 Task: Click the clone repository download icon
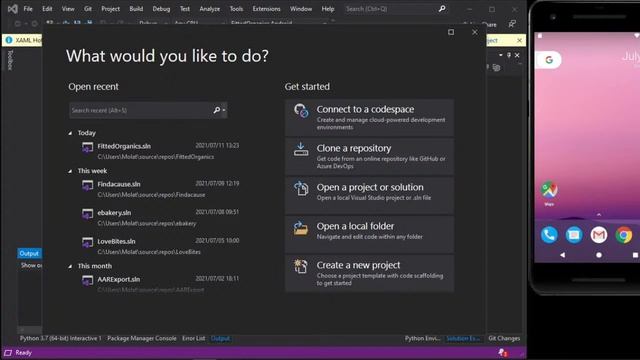(x=301, y=149)
